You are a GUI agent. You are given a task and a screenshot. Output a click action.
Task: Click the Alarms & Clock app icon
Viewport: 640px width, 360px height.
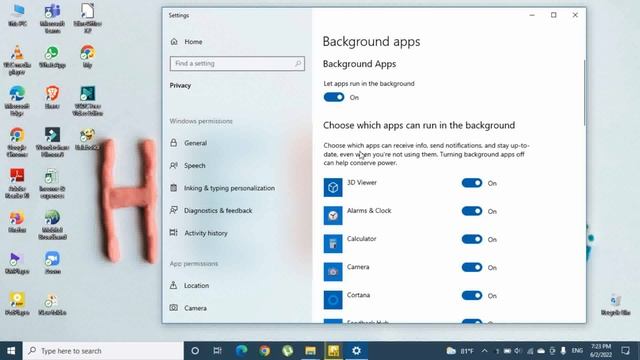tap(333, 216)
